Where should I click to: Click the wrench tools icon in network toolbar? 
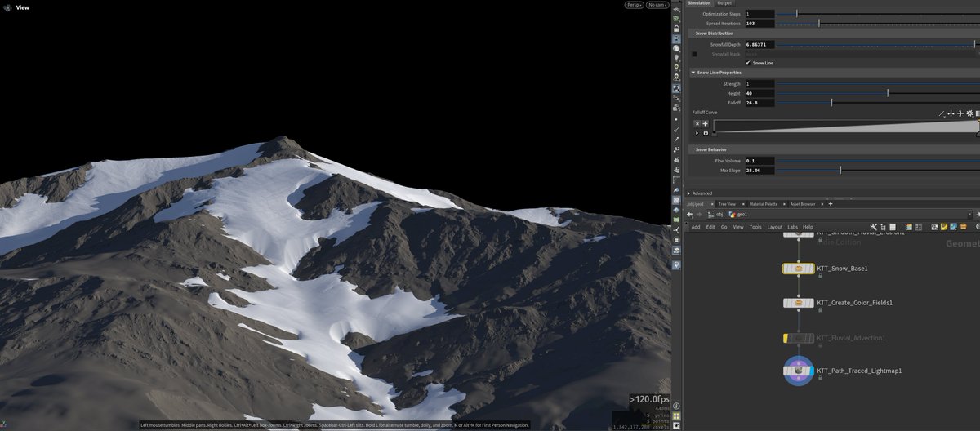click(x=873, y=226)
